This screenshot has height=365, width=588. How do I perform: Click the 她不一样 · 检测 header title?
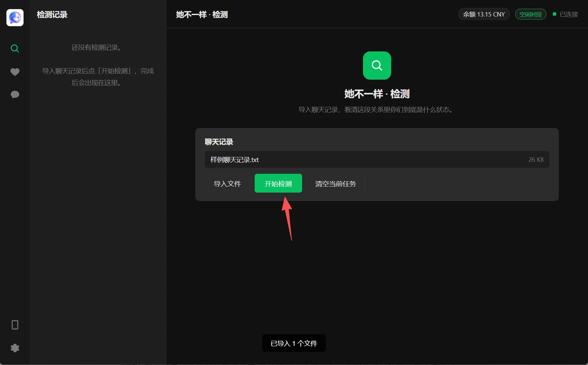(x=202, y=15)
